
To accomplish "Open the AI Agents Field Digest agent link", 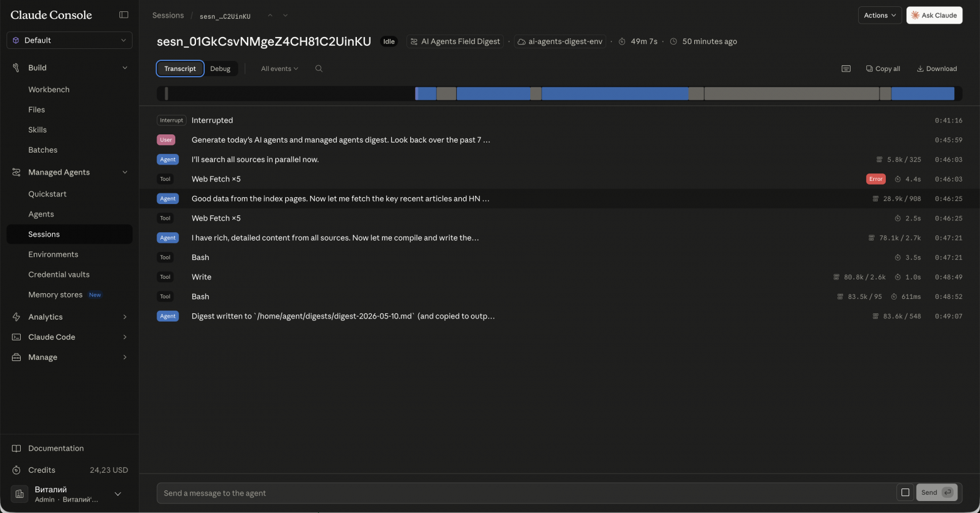I will click(455, 41).
